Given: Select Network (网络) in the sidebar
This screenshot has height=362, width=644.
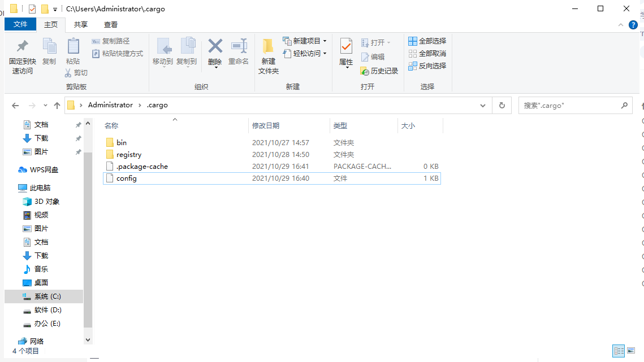Looking at the screenshot, I should (31, 341).
